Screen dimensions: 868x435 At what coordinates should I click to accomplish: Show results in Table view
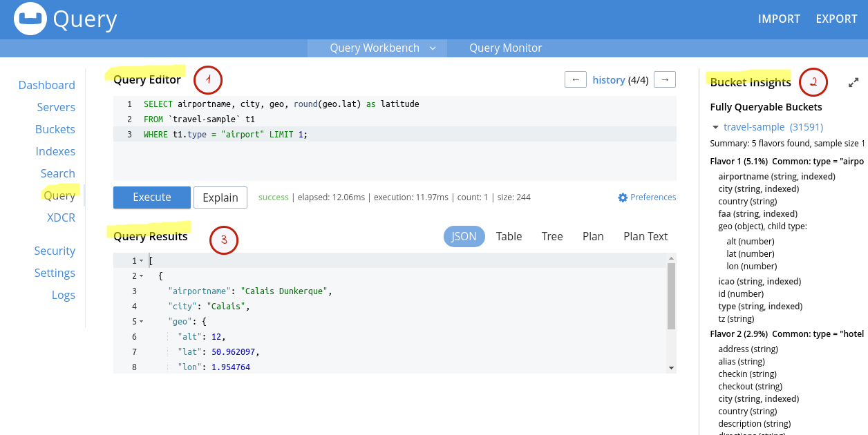[x=509, y=236]
